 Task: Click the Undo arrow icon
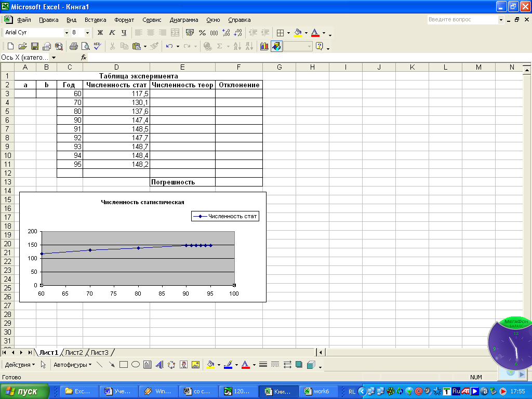(x=169, y=46)
